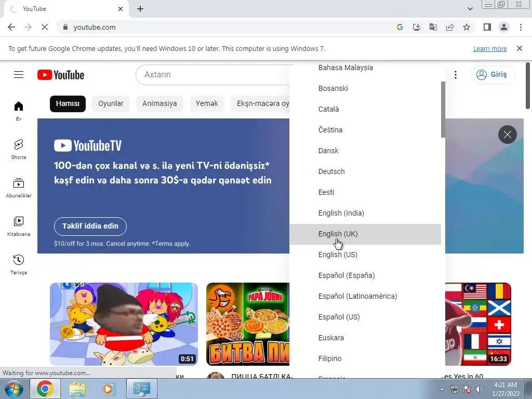Screen dimensions: 532x399
Task: Focus the Axtarın search field
Action: pos(214,75)
